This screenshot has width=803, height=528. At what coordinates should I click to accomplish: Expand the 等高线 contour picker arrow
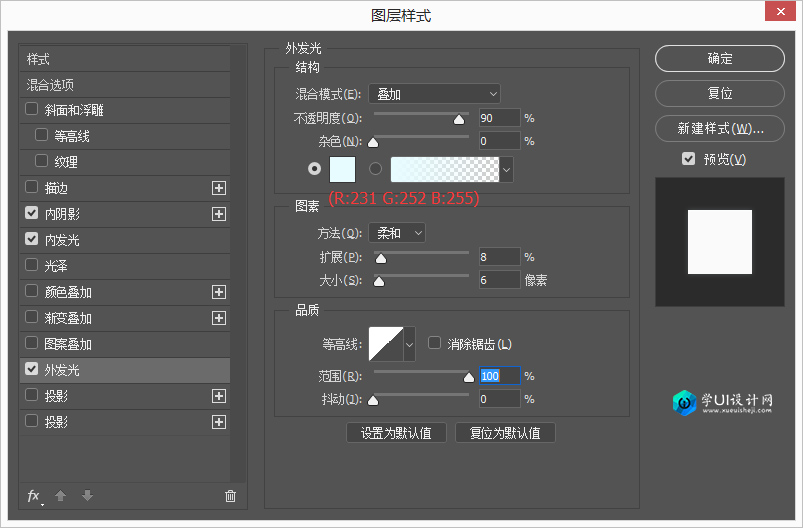click(409, 344)
